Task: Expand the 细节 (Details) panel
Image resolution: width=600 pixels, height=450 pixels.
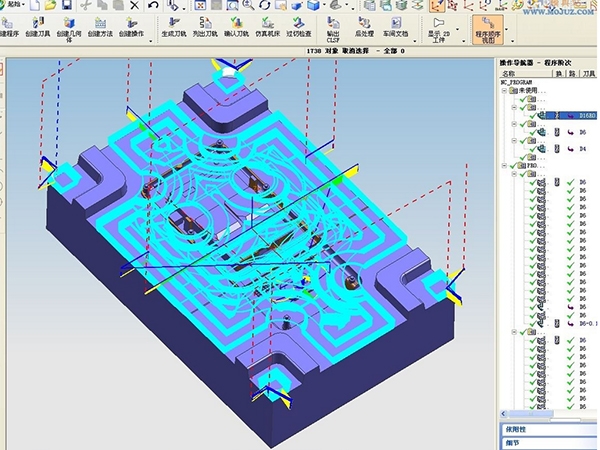Action: point(548,443)
